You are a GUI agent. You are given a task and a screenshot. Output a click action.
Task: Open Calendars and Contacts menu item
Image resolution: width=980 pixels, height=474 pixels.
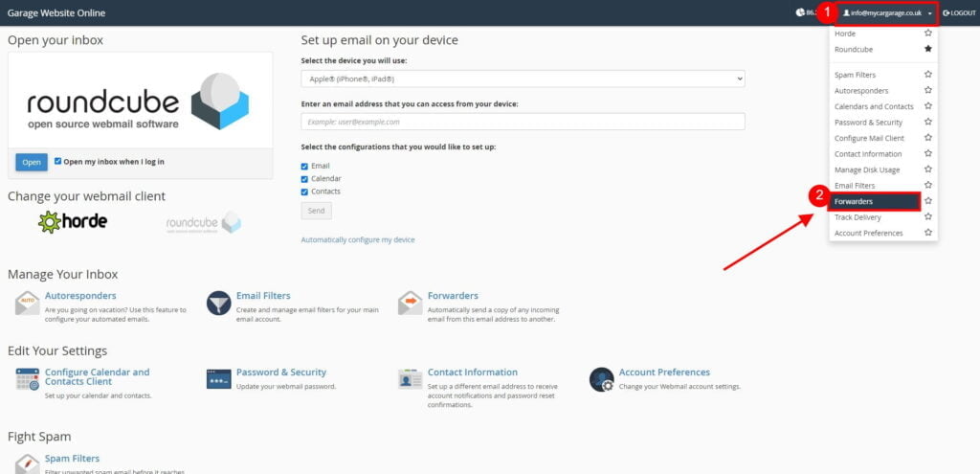[x=874, y=106]
